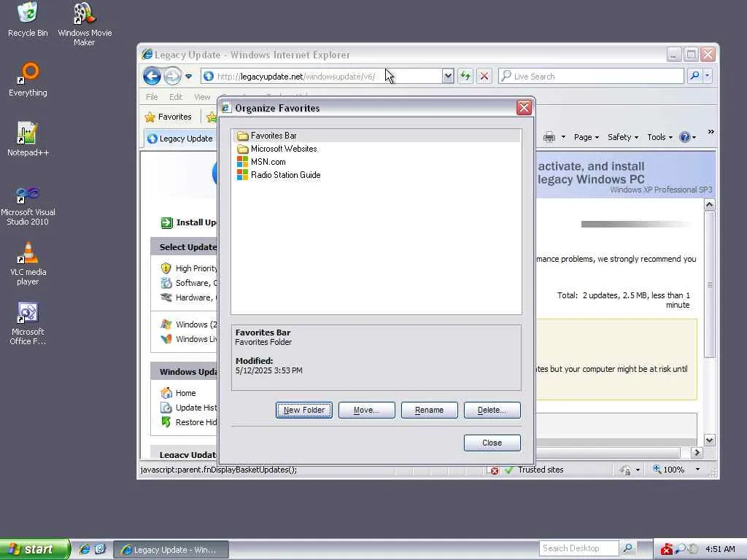Click the Rename button
The height and width of the screenshot is (560, 747).
click(x=429, y=410)
